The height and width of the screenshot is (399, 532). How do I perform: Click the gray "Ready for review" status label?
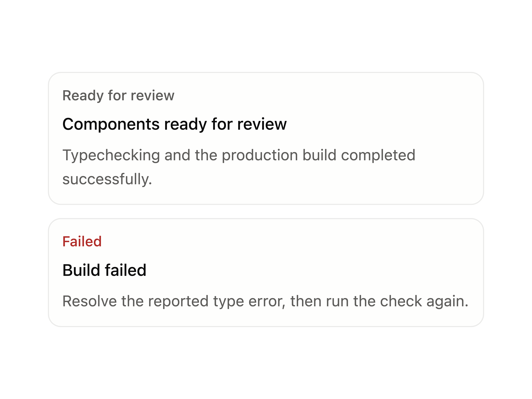[x=118, y=95]
